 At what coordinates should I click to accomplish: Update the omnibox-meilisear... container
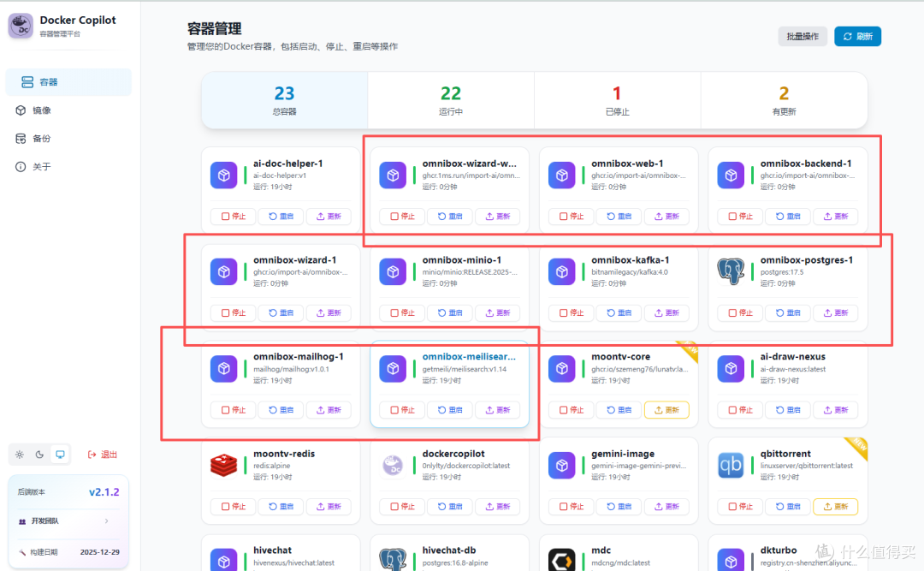[497, 410]
